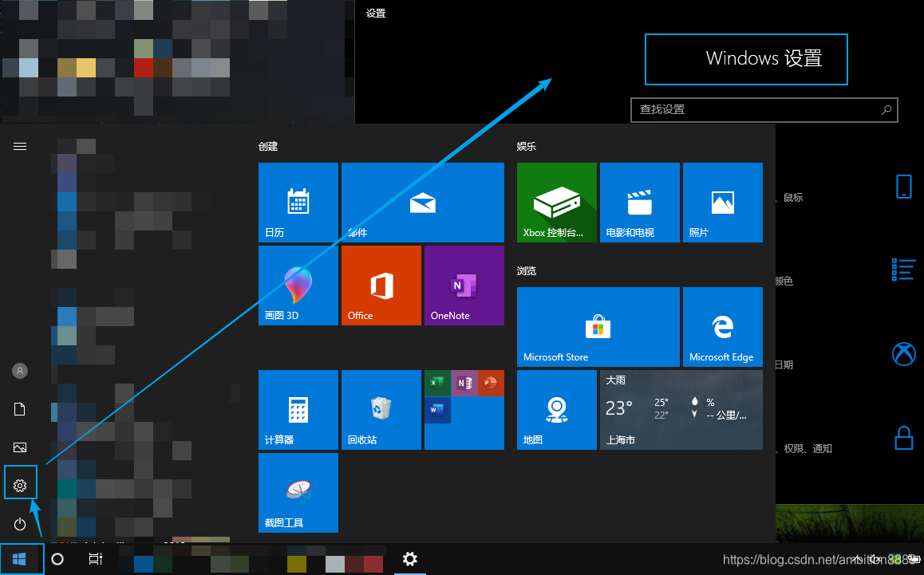
Task: Open the Apps list icon in Settings
Action: 903,270
